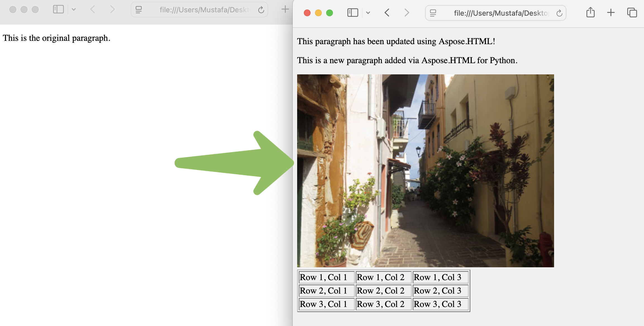Screen dimensions: 644x326
Task: Select the table cell labeled Row 3, Col 1
Action: click(x=326, y=304)
